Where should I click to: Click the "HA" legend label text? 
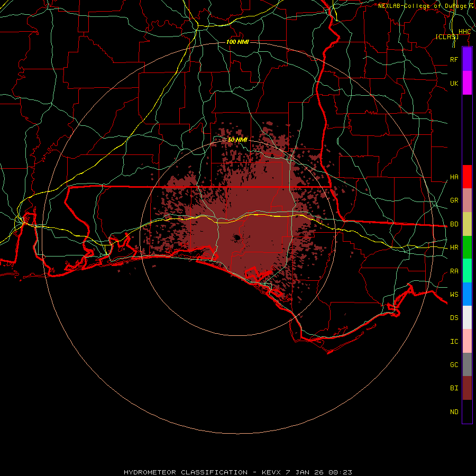(454, 177)
